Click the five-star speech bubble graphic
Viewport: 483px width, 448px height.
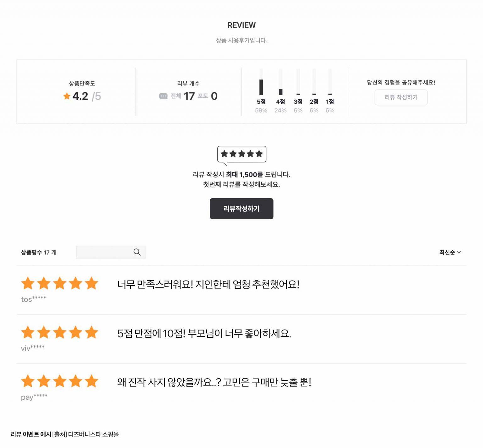point(241,154)
